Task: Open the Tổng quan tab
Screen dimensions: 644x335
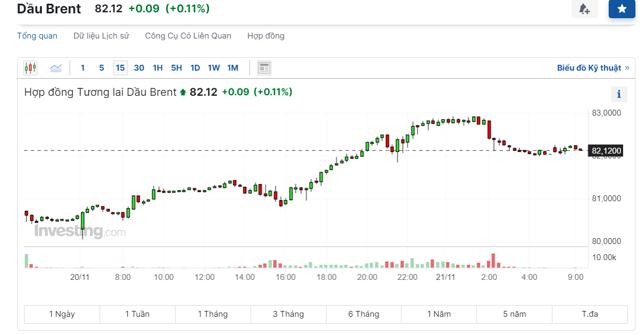Action: (37, 36)
